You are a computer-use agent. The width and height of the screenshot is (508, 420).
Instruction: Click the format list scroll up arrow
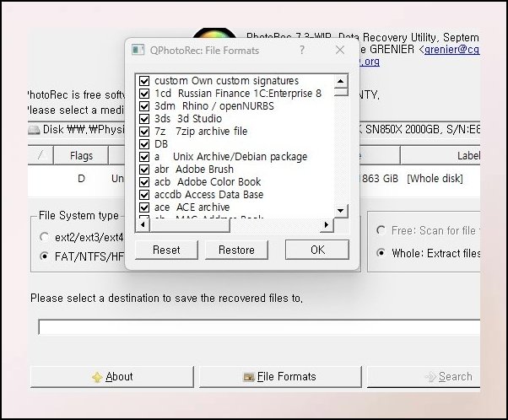(341, 81)
